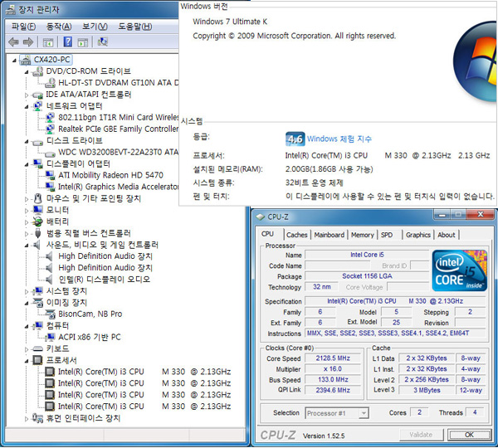498x448 pixels.
Task: Click Show/Hide console tree toolbar icon
Action: click(48, 41)
